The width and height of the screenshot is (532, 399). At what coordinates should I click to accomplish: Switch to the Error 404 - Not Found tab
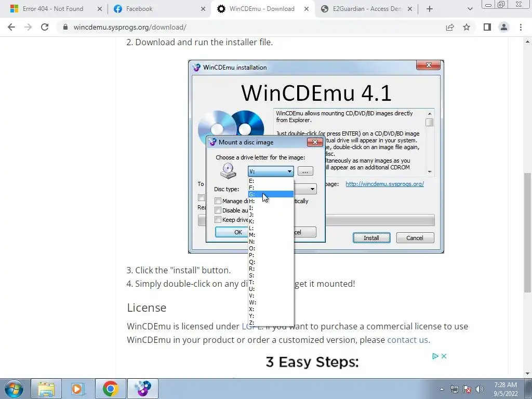[x=53, y=9]
